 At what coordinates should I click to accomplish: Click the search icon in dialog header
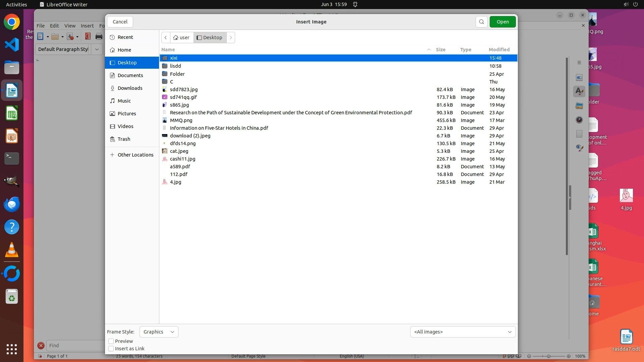point(481,22)
